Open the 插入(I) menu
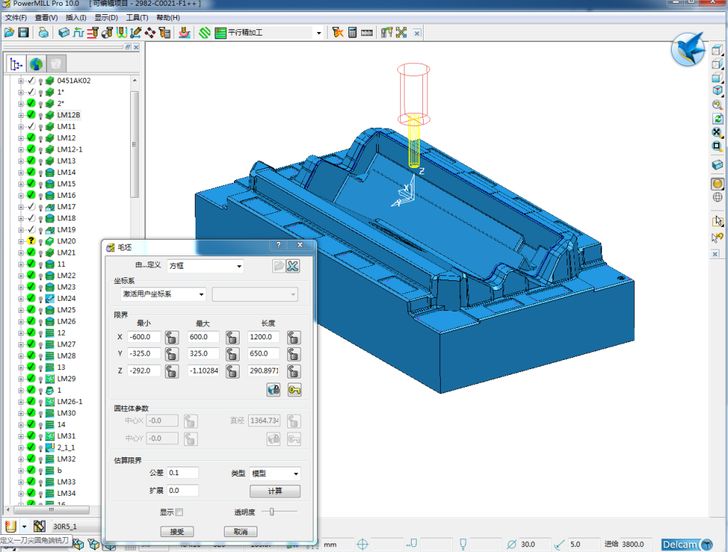This screenshot has height=552, width=728. (x=76, y=18)
